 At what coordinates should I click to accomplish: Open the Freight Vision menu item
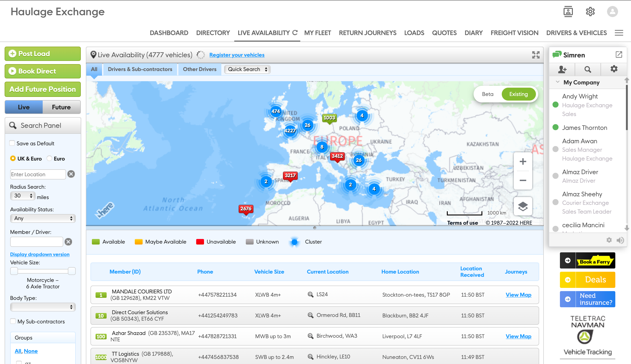click(514, 33)
